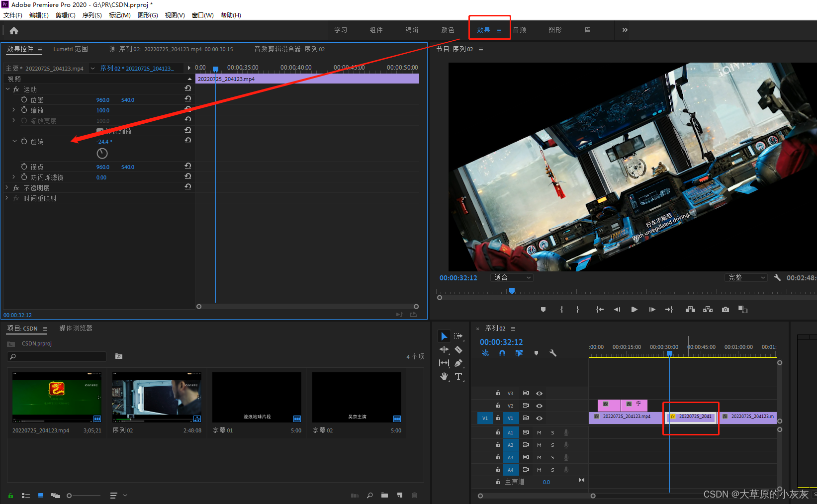Collapse the Motion effect group
817x504 pixels.
click(x=7, y=89)
